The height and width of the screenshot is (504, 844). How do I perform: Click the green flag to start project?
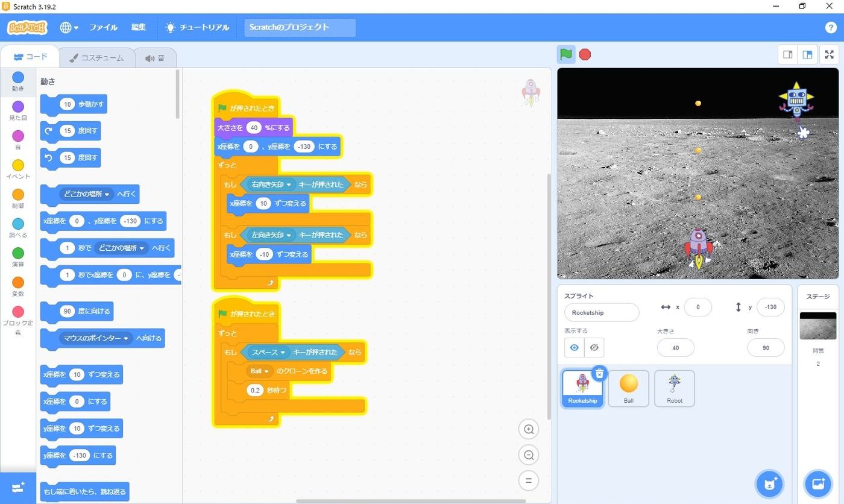pos(566,54)
